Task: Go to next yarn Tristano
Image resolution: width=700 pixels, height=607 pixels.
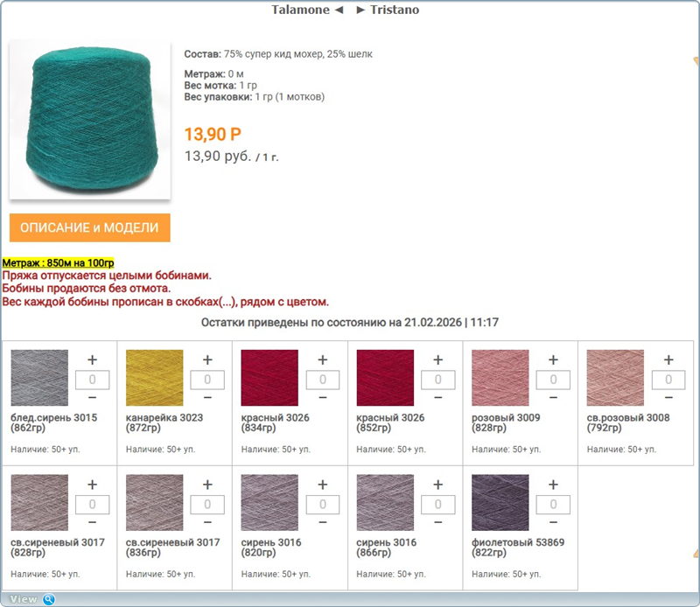Action: [388, 10]
